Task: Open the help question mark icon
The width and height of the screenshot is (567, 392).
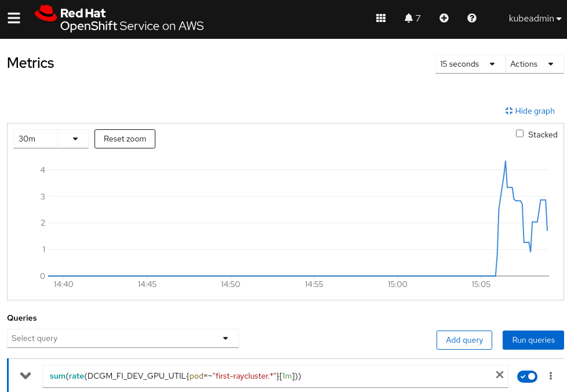Action: [472, 19]
